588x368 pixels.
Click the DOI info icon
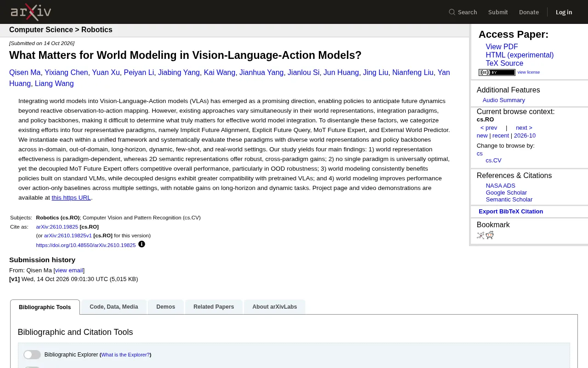141,244
